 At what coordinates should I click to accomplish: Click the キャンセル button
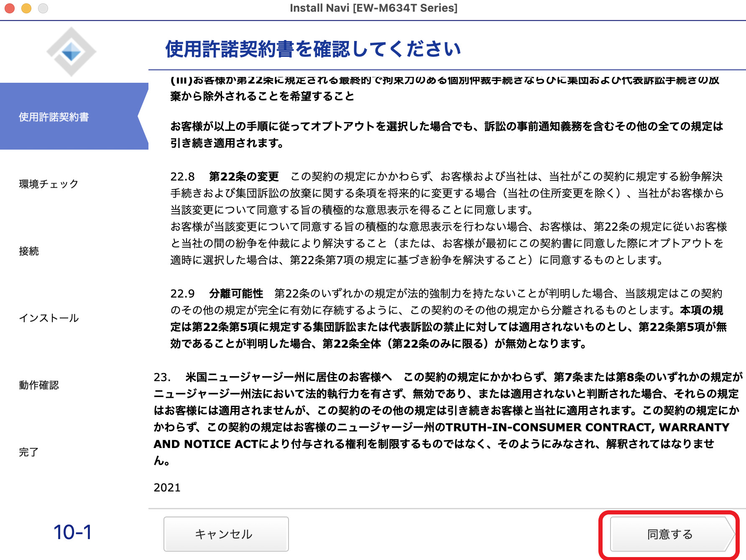226,534
